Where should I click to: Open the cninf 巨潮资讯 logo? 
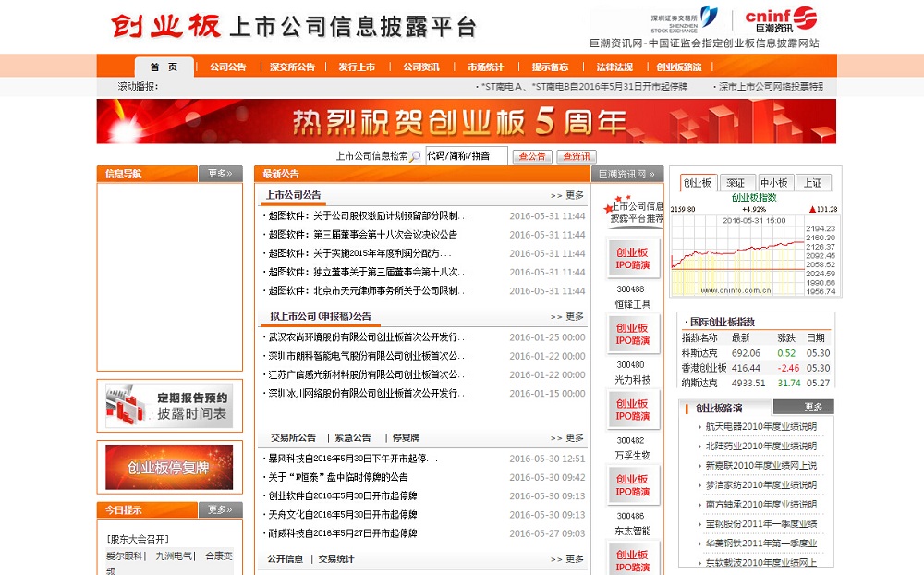point(781,18)
